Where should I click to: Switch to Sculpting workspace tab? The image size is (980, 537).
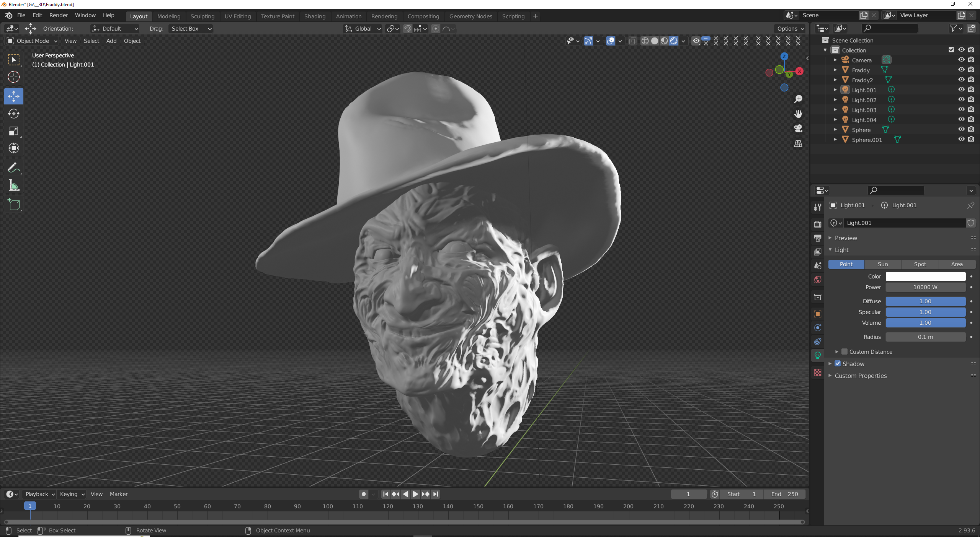[x=203, y=16]
